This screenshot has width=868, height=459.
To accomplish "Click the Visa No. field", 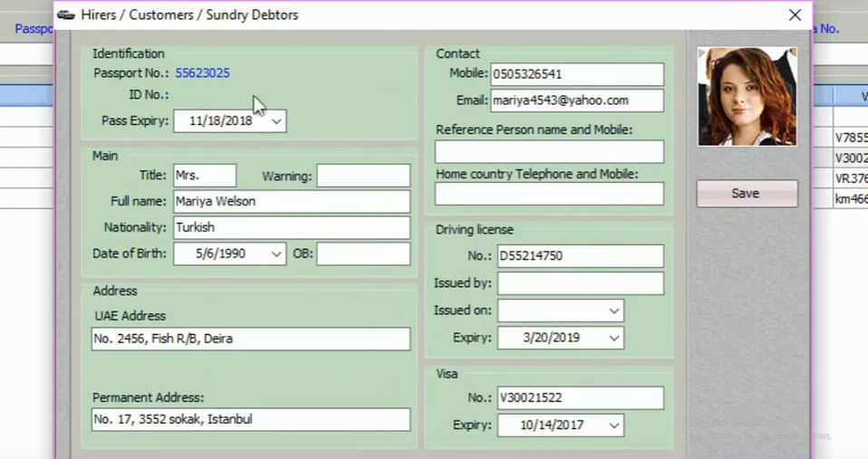I will coord(580,397).
